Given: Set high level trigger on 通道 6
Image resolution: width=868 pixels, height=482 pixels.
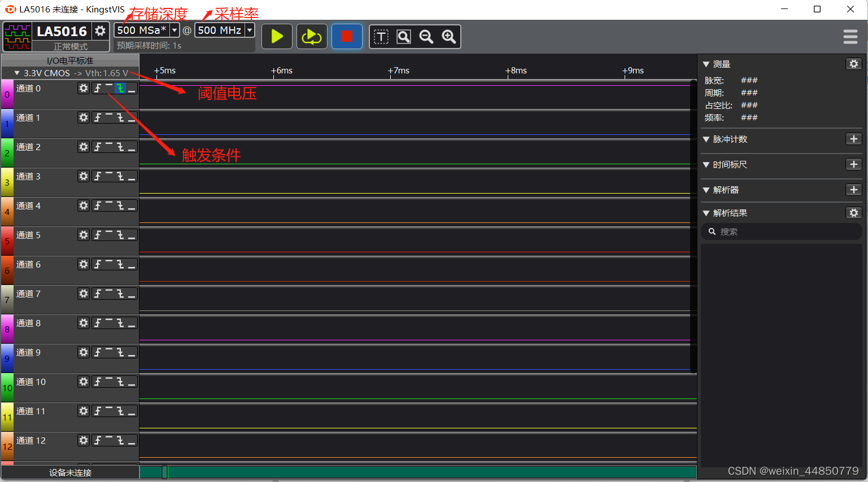Looking at the screenshot, I should 109,264.
